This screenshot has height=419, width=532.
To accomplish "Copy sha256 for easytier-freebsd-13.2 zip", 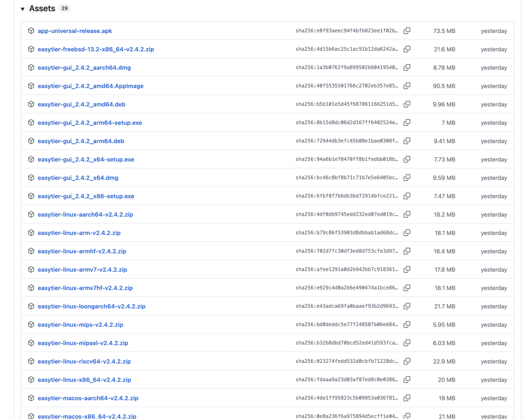I will tap(407, 49).
